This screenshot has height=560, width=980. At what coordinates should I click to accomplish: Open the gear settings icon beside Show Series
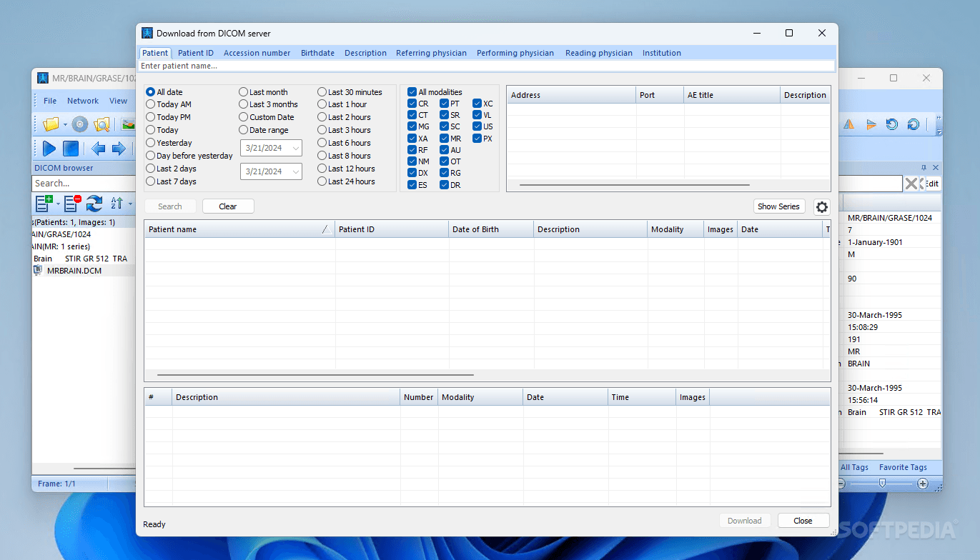click(x=822, y=207)
